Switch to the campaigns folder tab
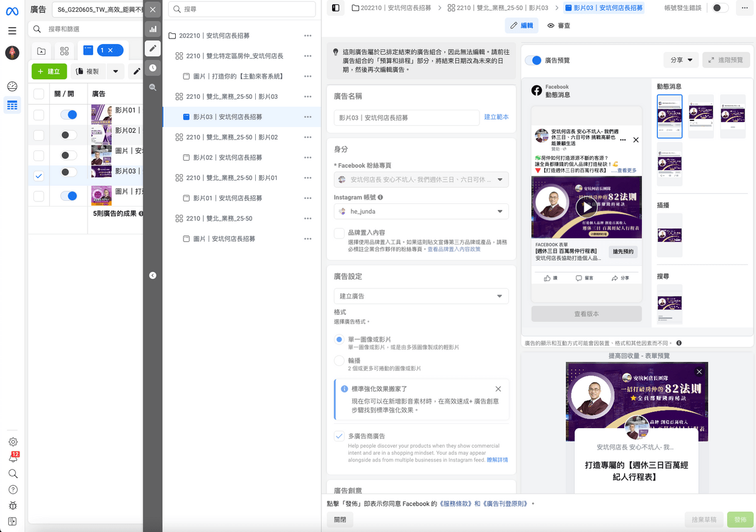 pos(41,51)
